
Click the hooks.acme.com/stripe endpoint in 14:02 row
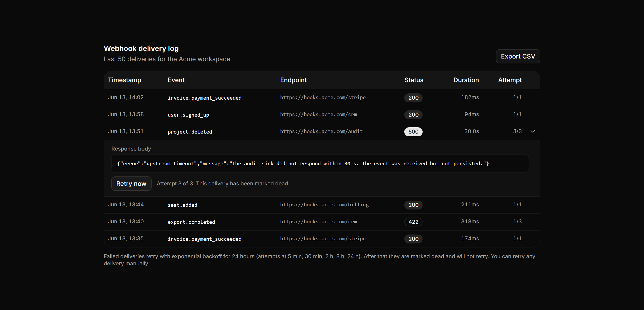(323, 97)
